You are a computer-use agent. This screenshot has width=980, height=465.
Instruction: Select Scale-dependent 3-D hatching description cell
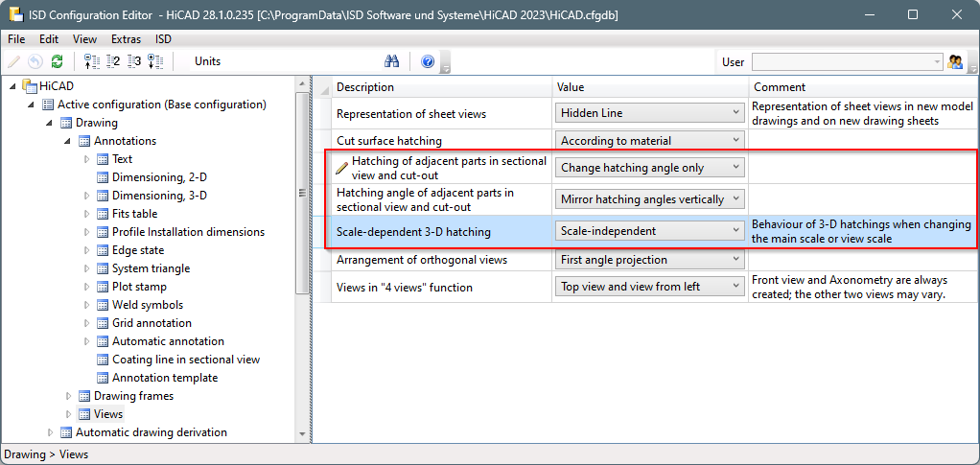coord(442,231)
